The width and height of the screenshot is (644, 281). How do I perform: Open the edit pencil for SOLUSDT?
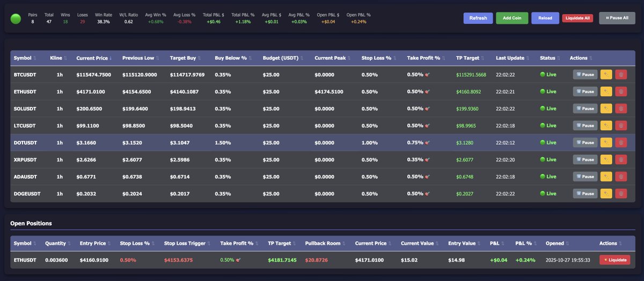(x=606, y=109)
